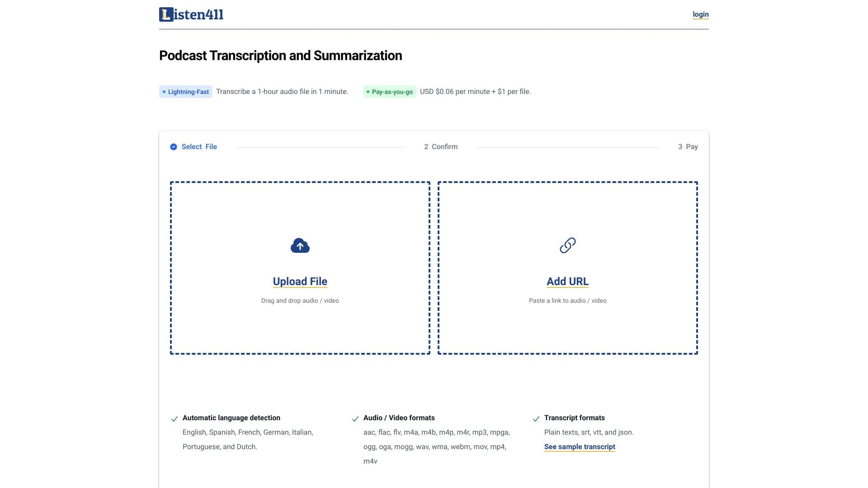
Task: Select the Select File step
Action: (199, 147)
